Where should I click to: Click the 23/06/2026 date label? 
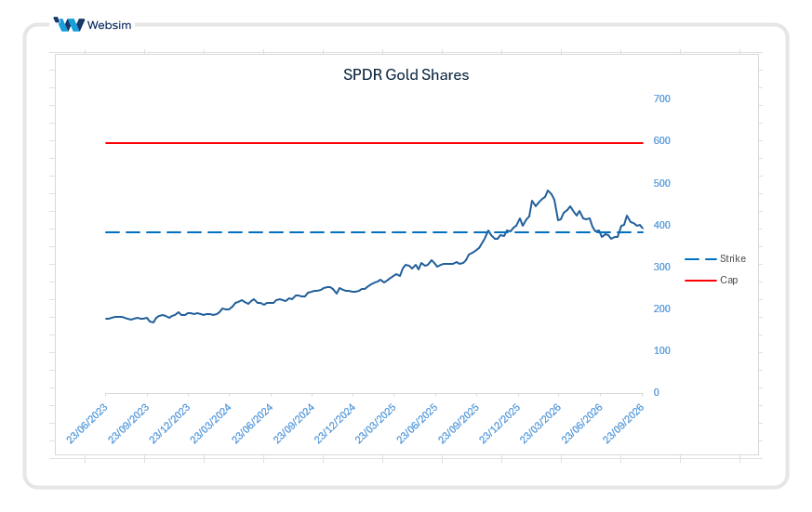pyautogui.click(x=582, y=424)
